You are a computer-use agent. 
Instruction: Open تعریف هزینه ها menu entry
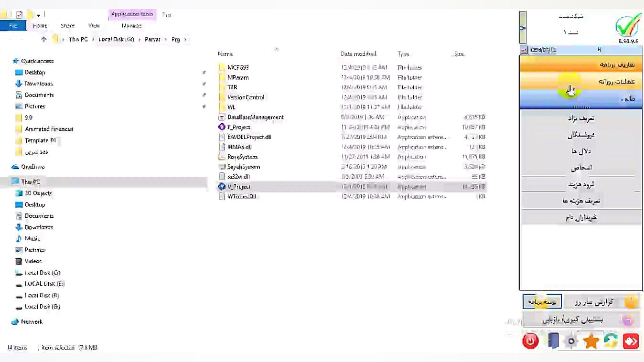coord(581,201)
